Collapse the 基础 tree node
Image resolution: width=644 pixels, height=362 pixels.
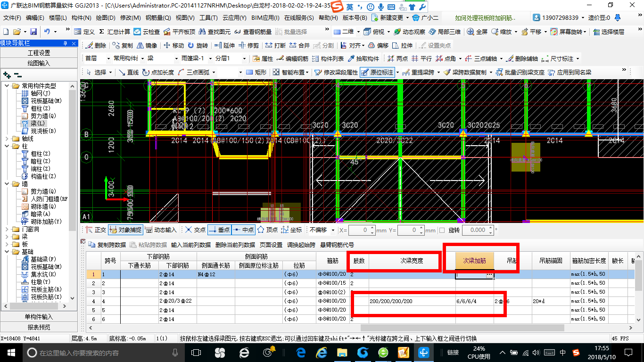[7, 252]
